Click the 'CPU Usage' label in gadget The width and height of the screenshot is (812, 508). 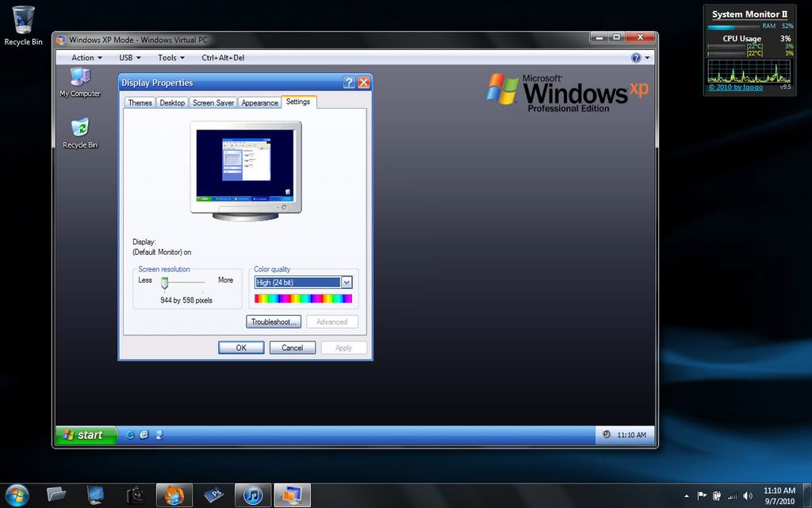(x=742, y=38)
